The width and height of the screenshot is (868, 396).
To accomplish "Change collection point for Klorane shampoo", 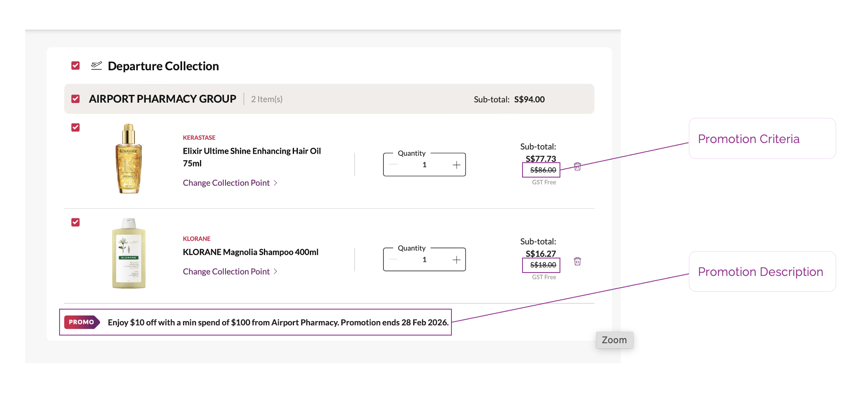I will click(230, 272).
